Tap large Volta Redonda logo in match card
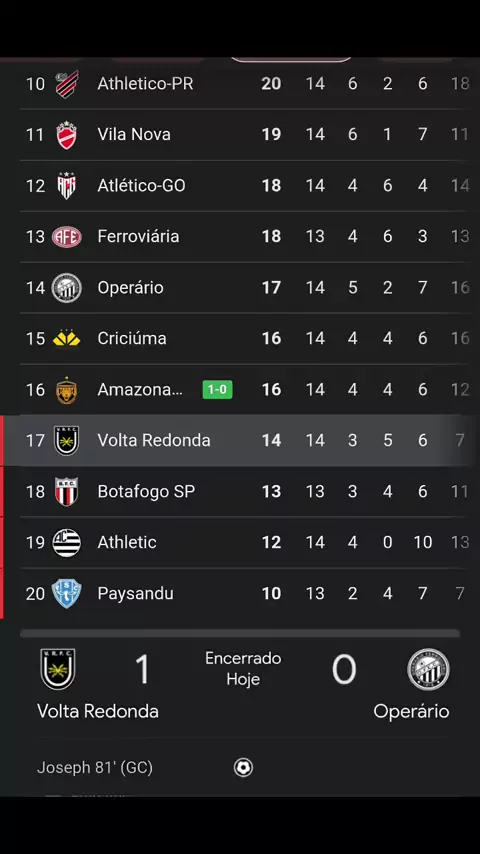Viewport: 480px width, 854px height. (58, 669)
